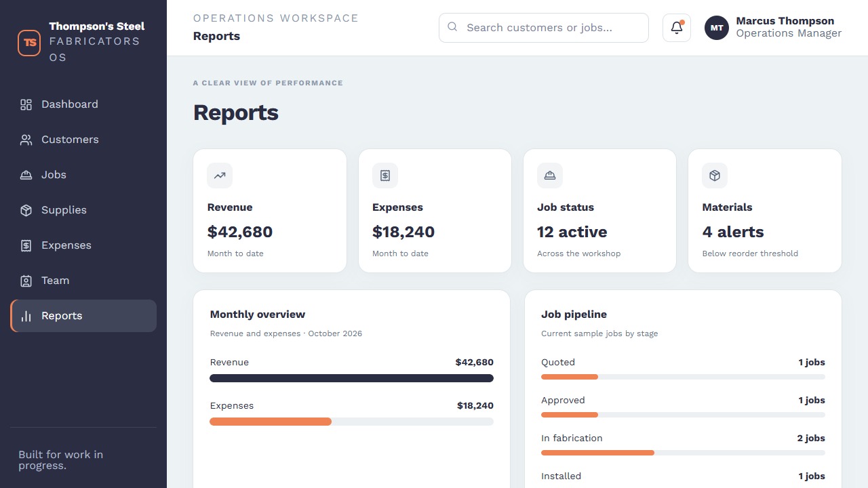Click the Jobs hard hat icon in sidebar

[x=26, y=175]
